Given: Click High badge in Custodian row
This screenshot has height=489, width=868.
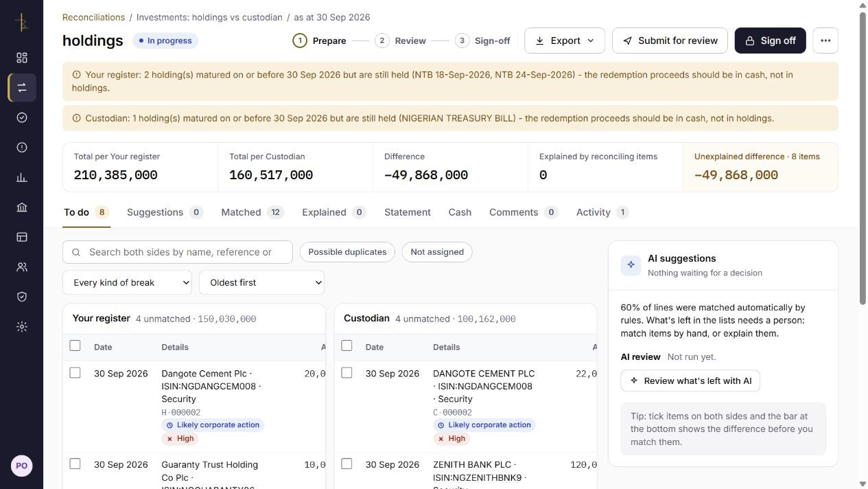Looking at the screenshot, I should click(x=451, y=438).
